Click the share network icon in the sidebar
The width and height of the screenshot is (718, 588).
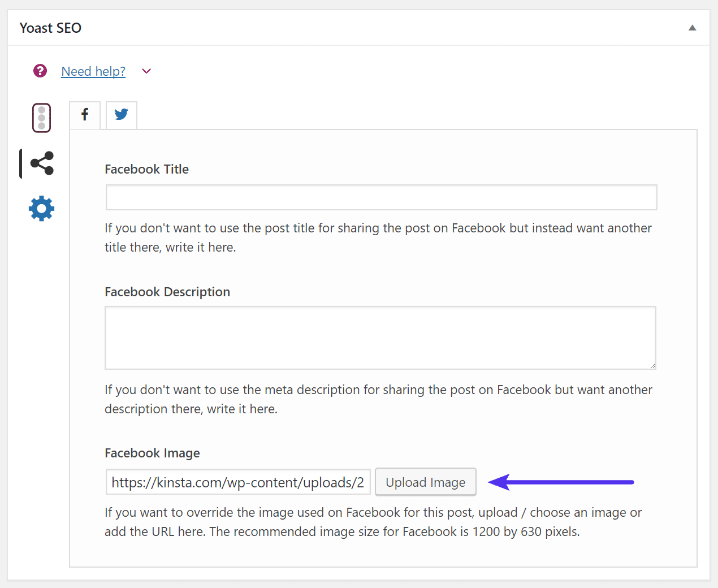[x=40, y=163]
